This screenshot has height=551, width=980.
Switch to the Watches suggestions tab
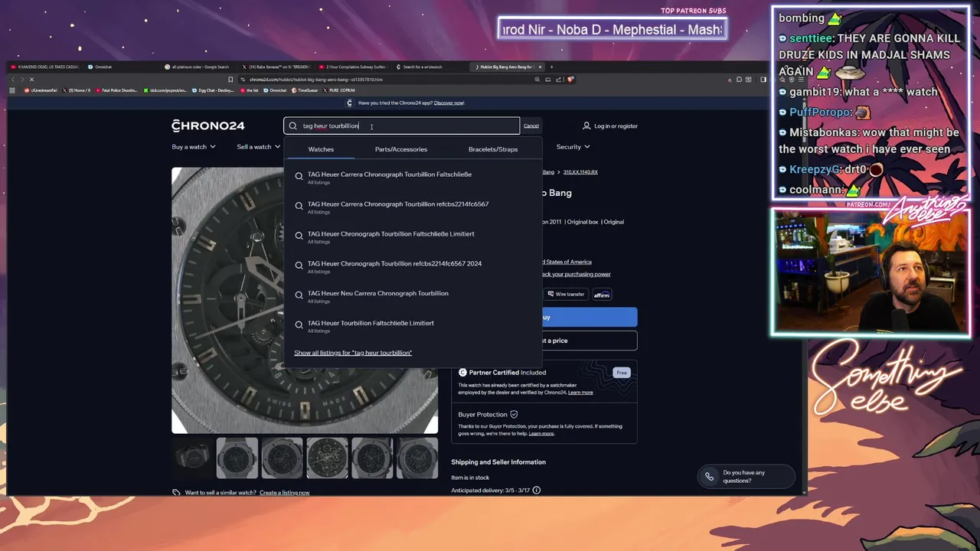point(321,149)
